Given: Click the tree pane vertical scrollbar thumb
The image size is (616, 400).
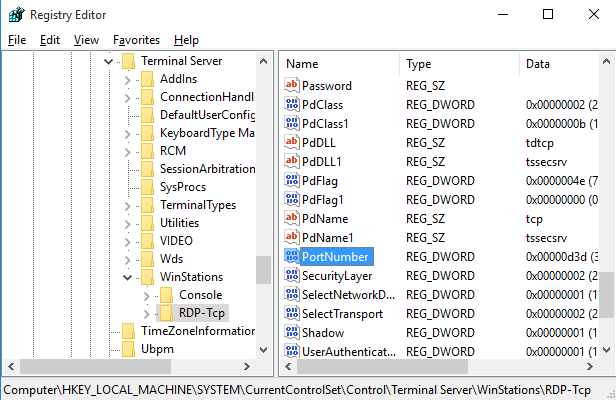Looking at the screenshot, I should coord(263,270).
